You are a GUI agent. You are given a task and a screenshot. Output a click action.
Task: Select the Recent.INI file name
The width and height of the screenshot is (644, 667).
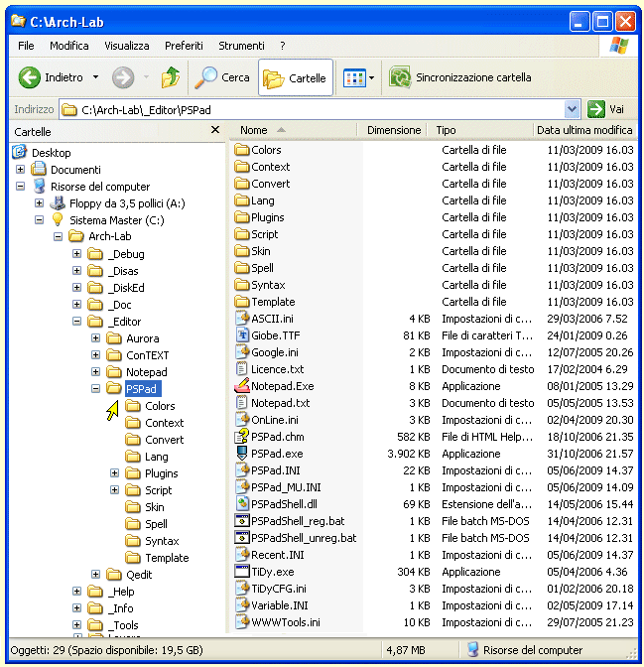(x=277, y=555)
